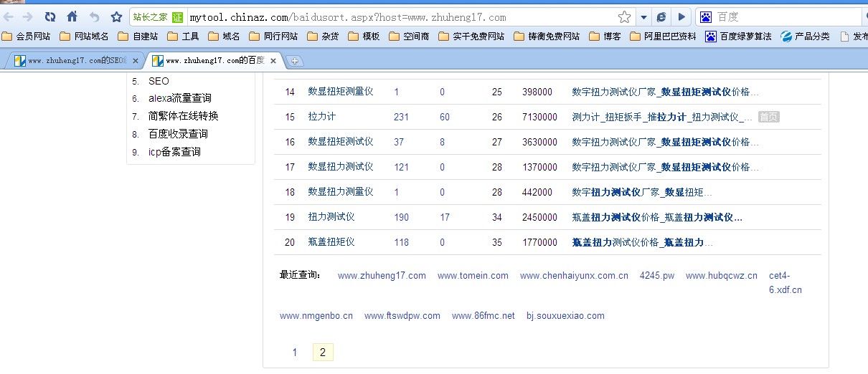Open recent query www.tomein.com
This screenshot has width=868, height=374.
pyautogui.click(x=473, y=276)
